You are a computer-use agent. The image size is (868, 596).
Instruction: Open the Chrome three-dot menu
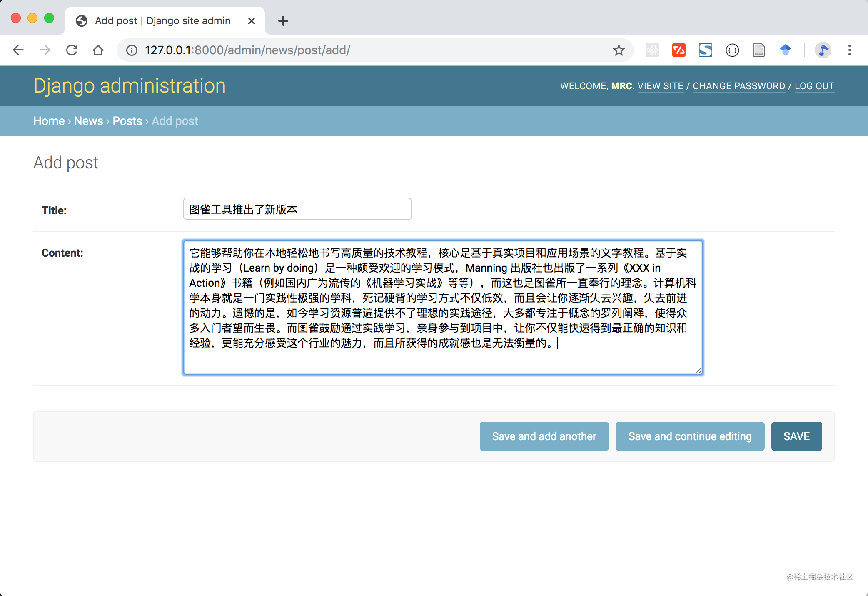click(850, 50)
